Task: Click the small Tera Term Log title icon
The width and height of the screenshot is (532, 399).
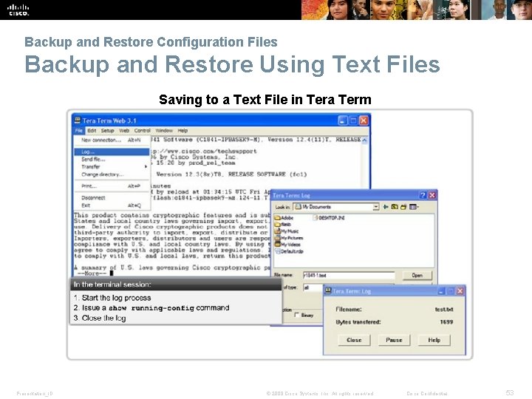Action: pyautogui.click(x=328, y=291)
